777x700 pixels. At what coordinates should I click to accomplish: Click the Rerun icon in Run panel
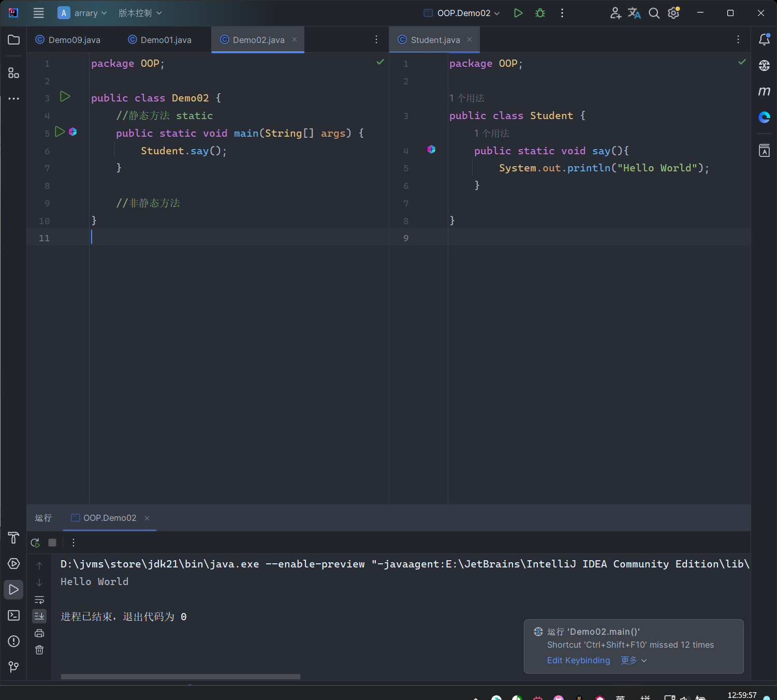(35, 543)
